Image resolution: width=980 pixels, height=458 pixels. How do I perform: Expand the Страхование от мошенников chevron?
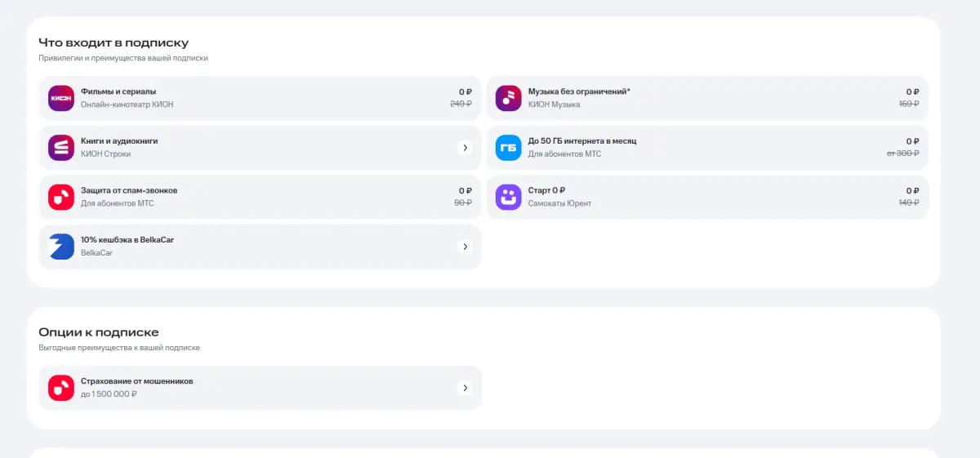[x=465, y=388]
